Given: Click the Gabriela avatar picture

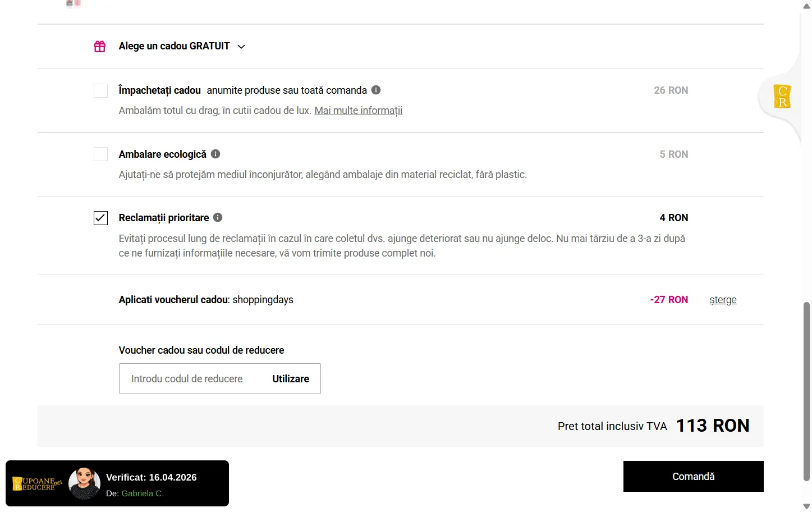Looking at the screenshot, I should (84, 483).
